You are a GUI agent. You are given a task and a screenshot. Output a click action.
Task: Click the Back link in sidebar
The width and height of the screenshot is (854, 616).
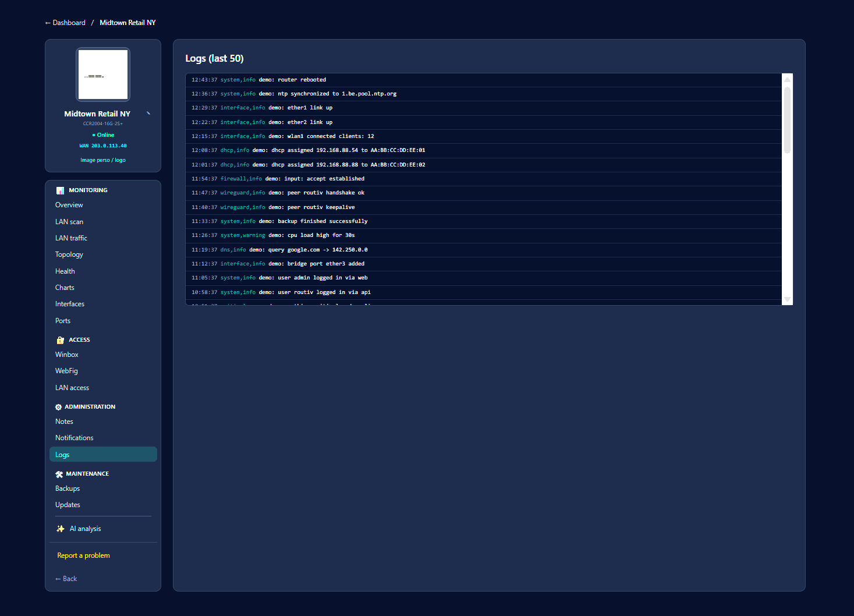[x=66, y=579]
